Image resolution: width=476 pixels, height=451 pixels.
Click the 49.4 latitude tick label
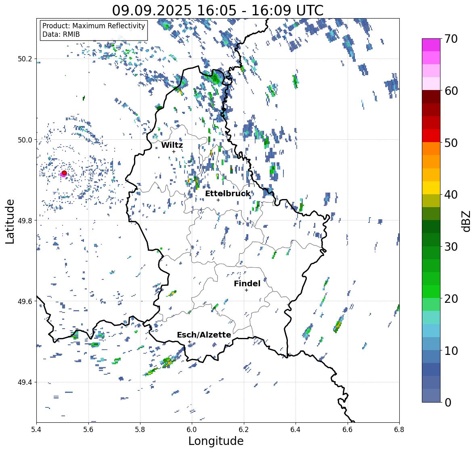(25, 382)
